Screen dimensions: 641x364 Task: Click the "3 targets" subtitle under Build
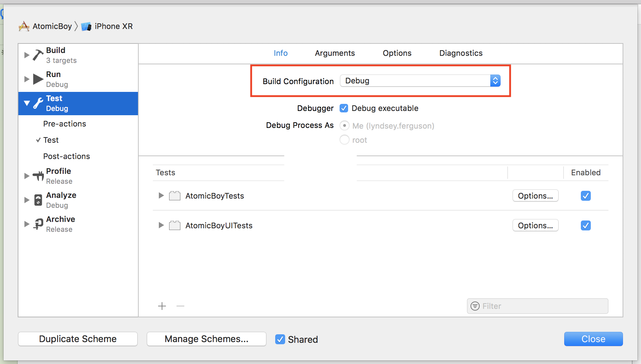[62, 60]
